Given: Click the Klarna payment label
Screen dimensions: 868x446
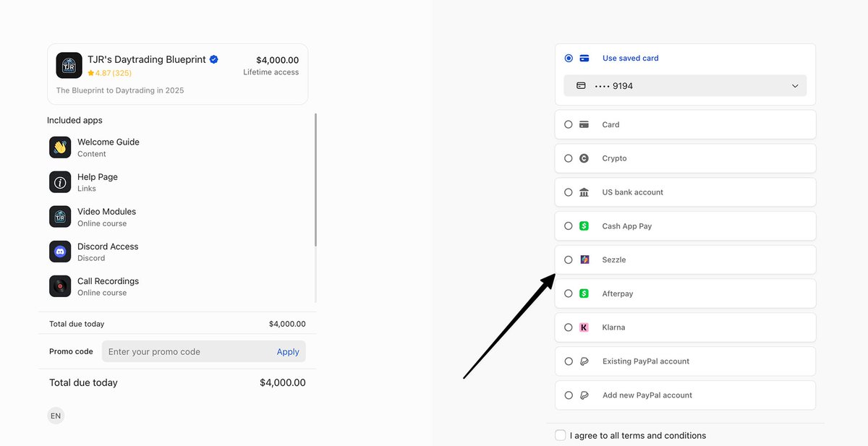Looking at the screenshot, I should point(614,327).
